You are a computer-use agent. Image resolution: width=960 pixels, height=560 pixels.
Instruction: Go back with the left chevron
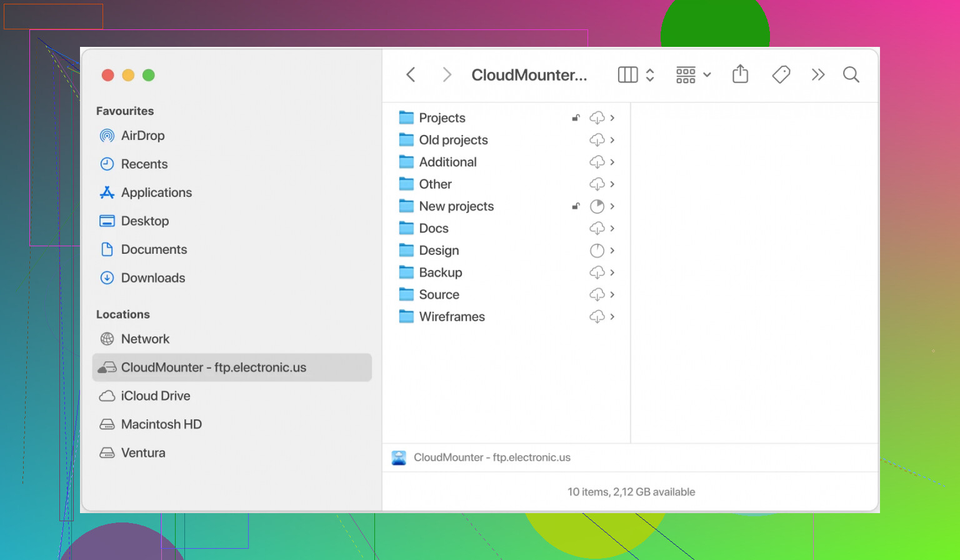411,75
